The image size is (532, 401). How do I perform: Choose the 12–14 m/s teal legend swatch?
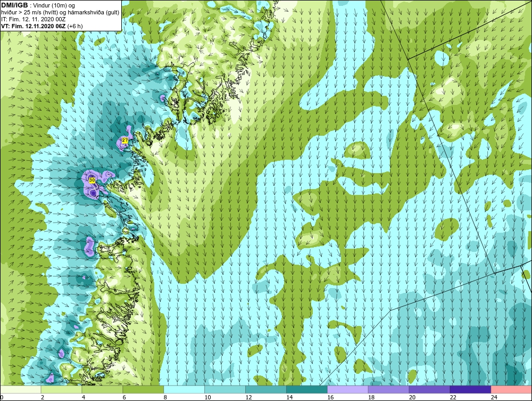click(266, 389)
